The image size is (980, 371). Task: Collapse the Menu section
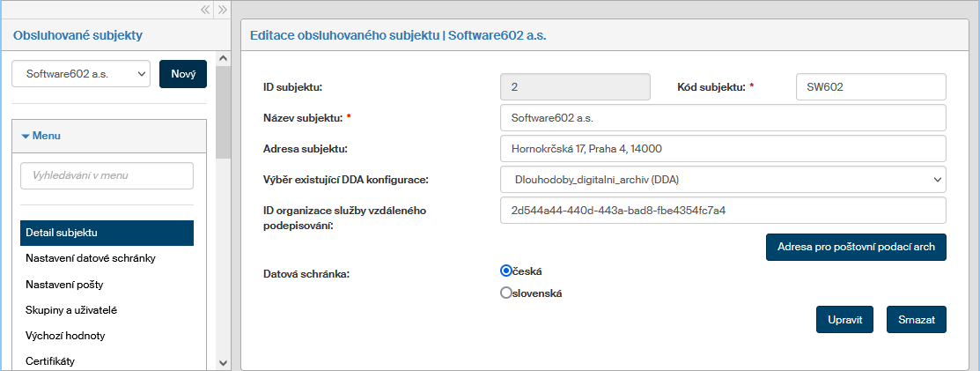click(41, 136)
